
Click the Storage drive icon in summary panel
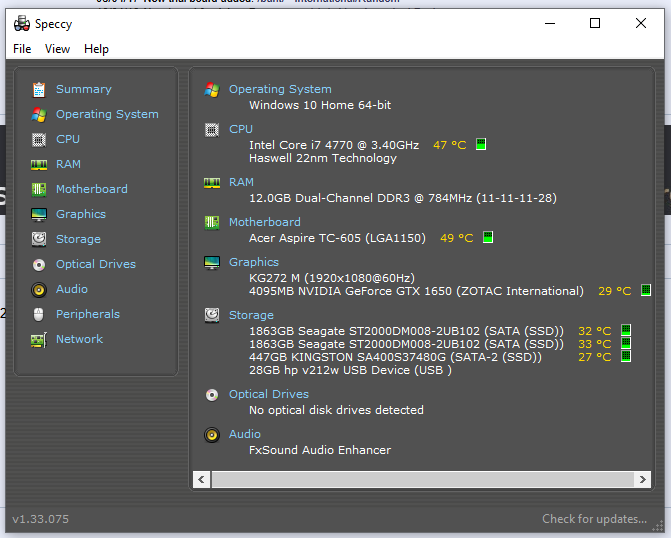pyautogui.click(x=212, y=315)
